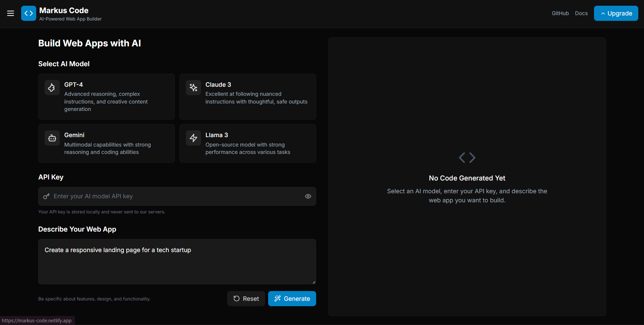Click the code brackets placeholder icon
The image size is (644, 325).
coord(467,158)
